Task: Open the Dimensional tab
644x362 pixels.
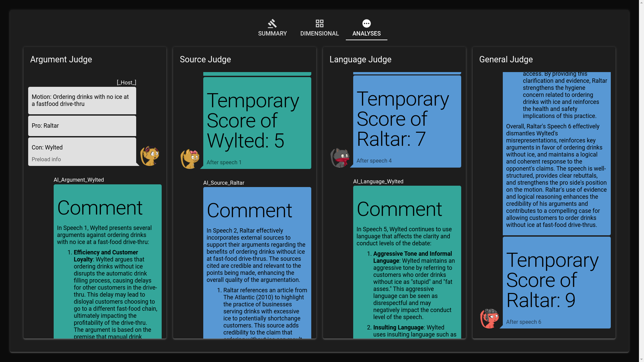Action: coord(319,34)
